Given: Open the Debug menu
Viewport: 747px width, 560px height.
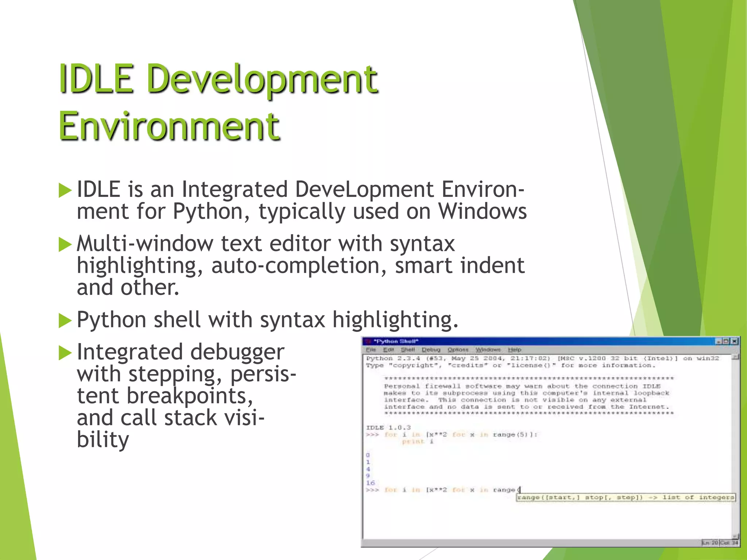Looking at the screenshot, I should pyautogui.click(x=431, y=350).
